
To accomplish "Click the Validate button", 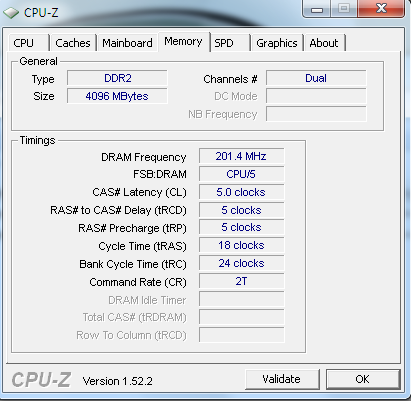I will [x=282, y=379].
